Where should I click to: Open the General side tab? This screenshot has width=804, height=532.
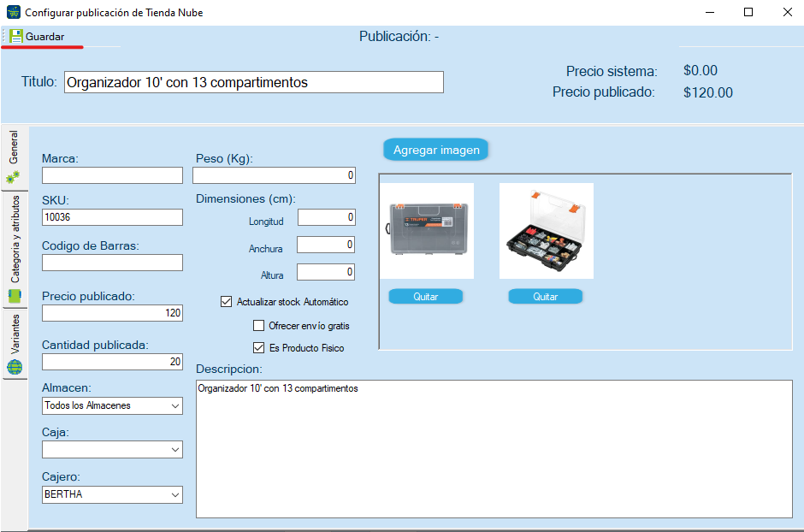(x=14, y=158)
